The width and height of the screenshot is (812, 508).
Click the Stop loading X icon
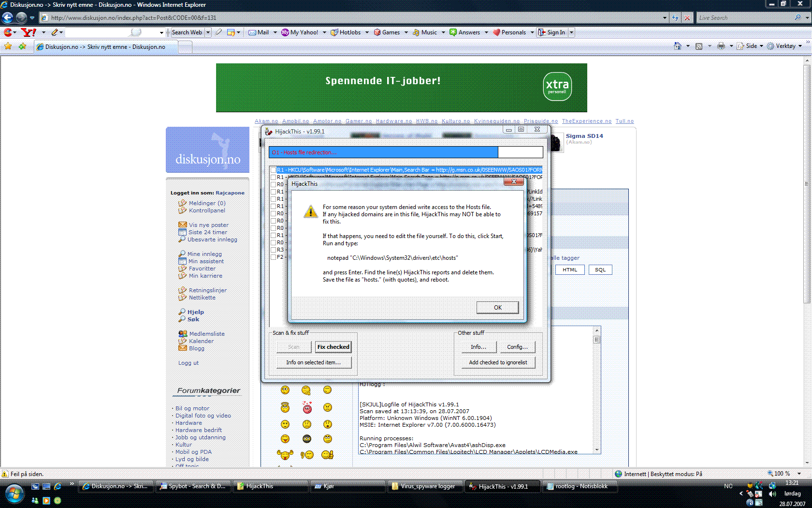coord(687,18)
